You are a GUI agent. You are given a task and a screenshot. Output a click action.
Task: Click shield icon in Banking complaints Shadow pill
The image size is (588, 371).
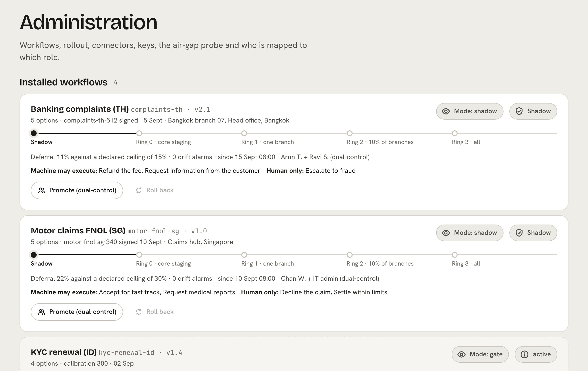click(519, 111)
